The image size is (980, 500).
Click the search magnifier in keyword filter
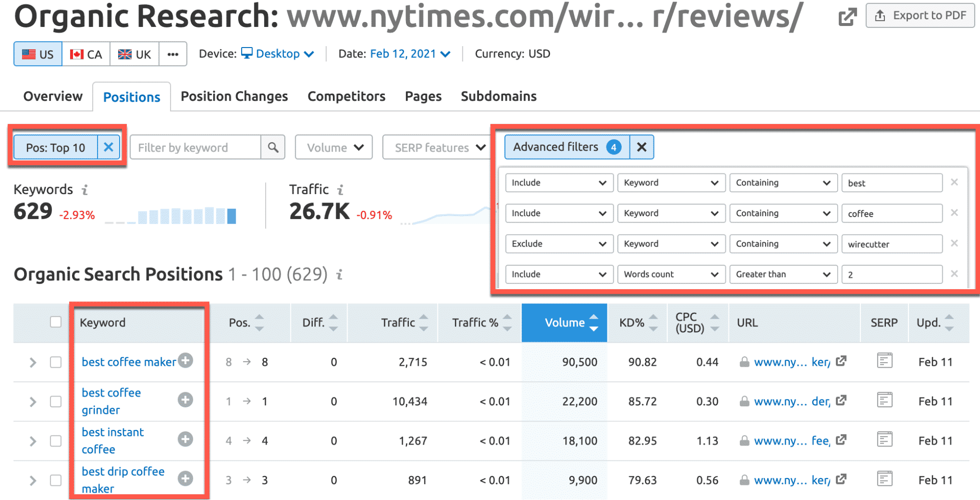click(x=273, y=148)
